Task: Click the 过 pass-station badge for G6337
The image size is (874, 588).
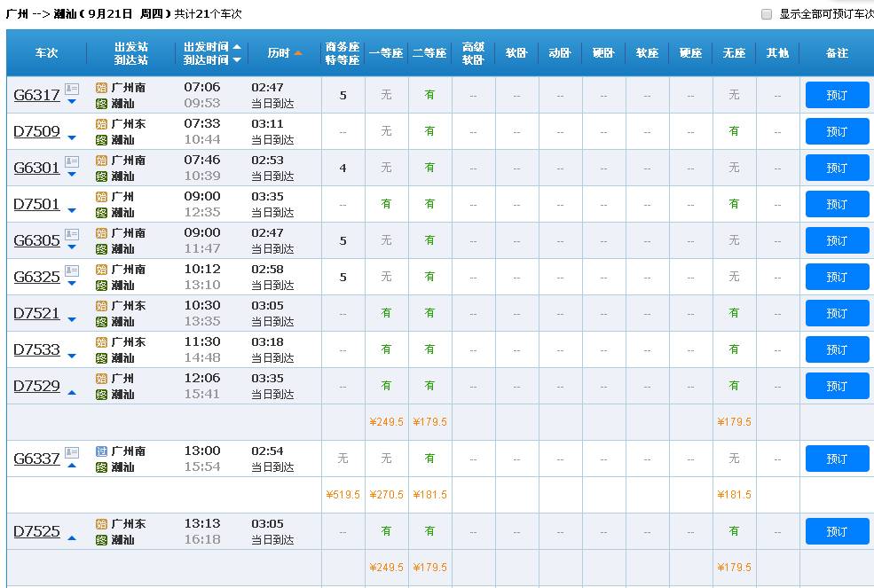Action: 100,451
